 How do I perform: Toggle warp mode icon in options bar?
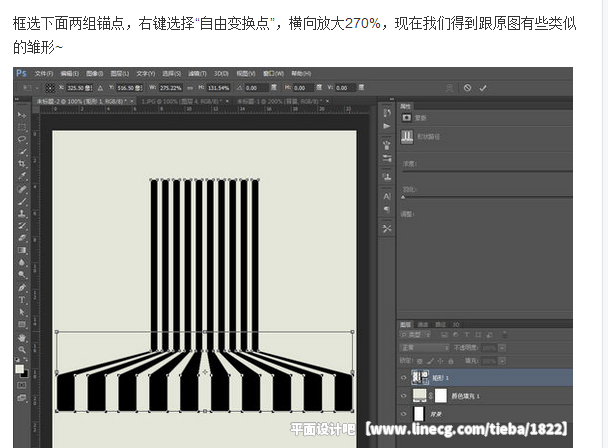point(449,88)
